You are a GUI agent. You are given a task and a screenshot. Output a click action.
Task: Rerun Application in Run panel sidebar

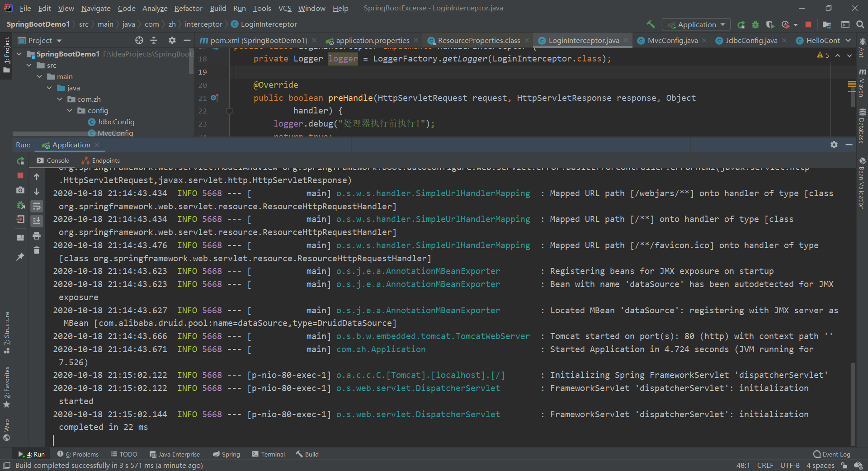click(20, 161)
